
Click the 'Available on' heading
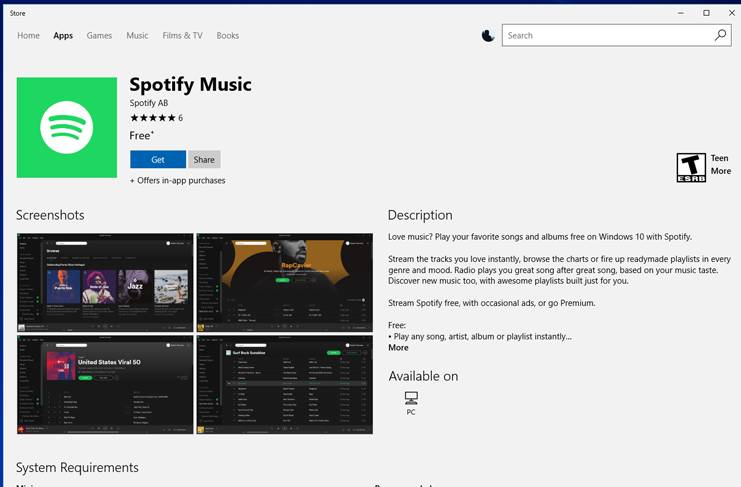pyautogui.click(x=423, y=376)
